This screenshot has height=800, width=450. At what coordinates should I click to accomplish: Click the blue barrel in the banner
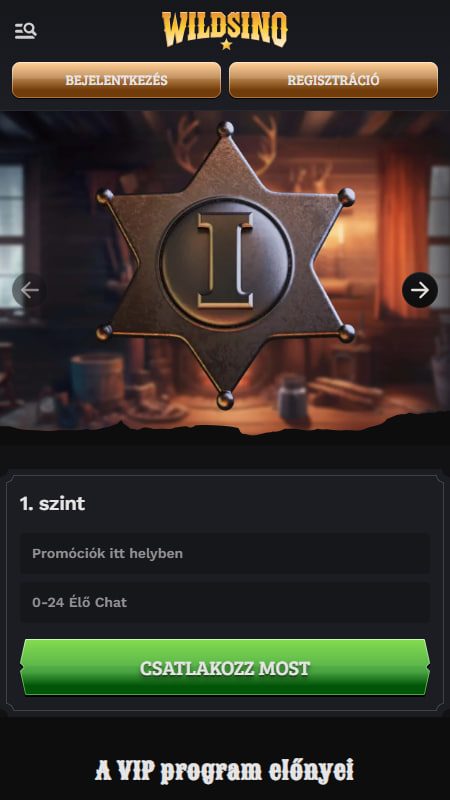coord(97,380)
